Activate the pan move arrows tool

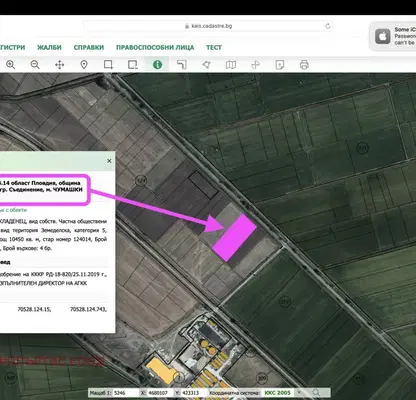pyautogui.click(x=59, y=65)
